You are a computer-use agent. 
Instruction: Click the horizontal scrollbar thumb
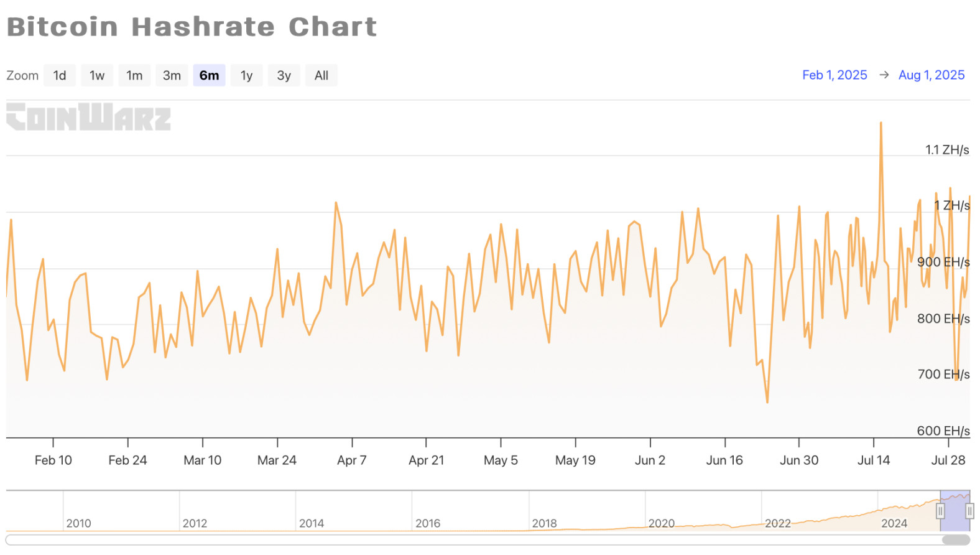pyautogui.click(x=956, y=540)
